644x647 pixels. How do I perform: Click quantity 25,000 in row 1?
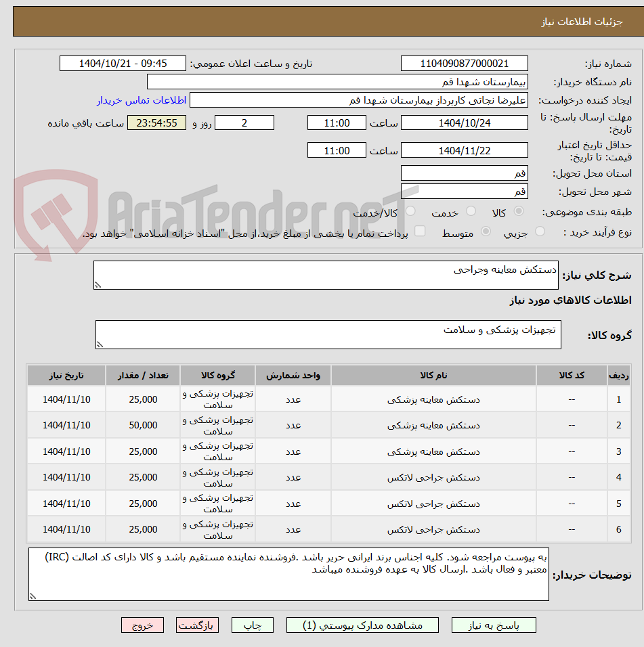[143, 399]
